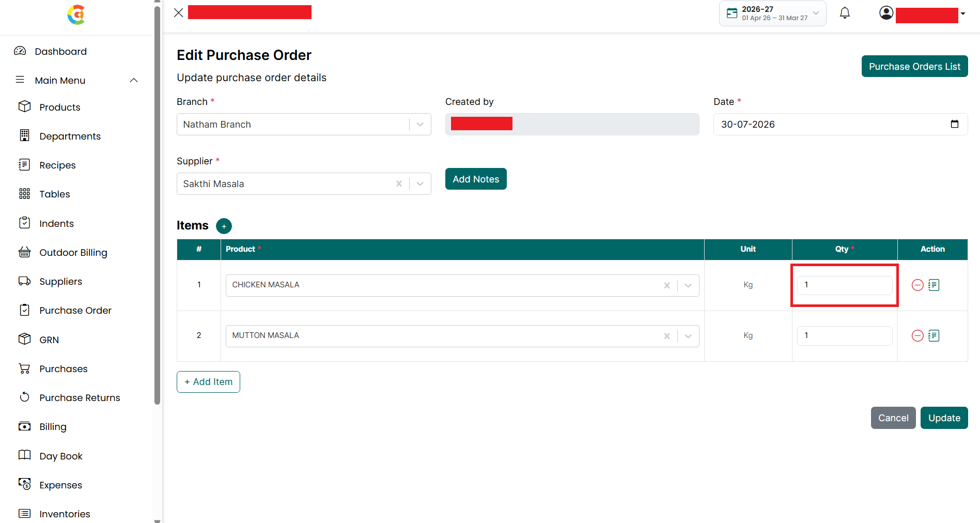
Task: Click the Purchase Returns arrow icon
Action: [24, 397]
